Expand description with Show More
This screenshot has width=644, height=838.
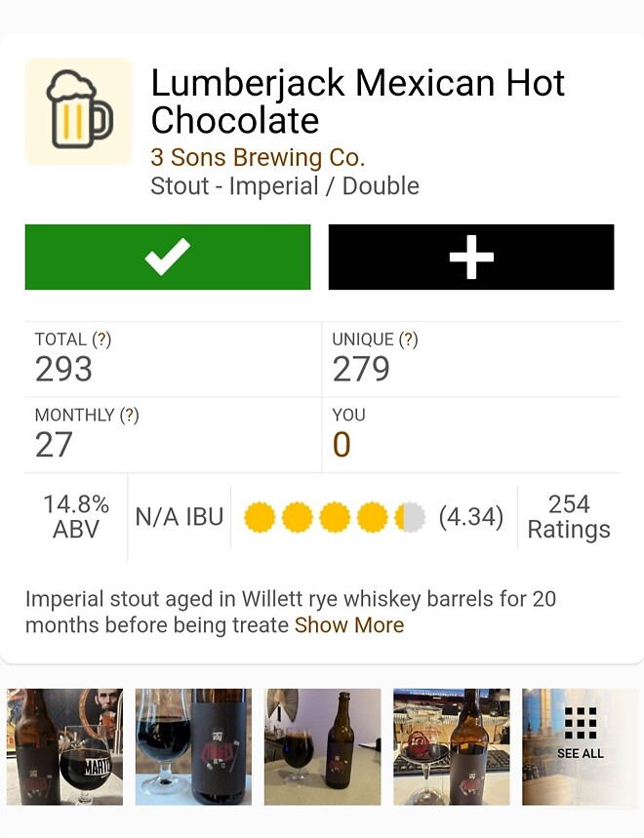[349, 625]
